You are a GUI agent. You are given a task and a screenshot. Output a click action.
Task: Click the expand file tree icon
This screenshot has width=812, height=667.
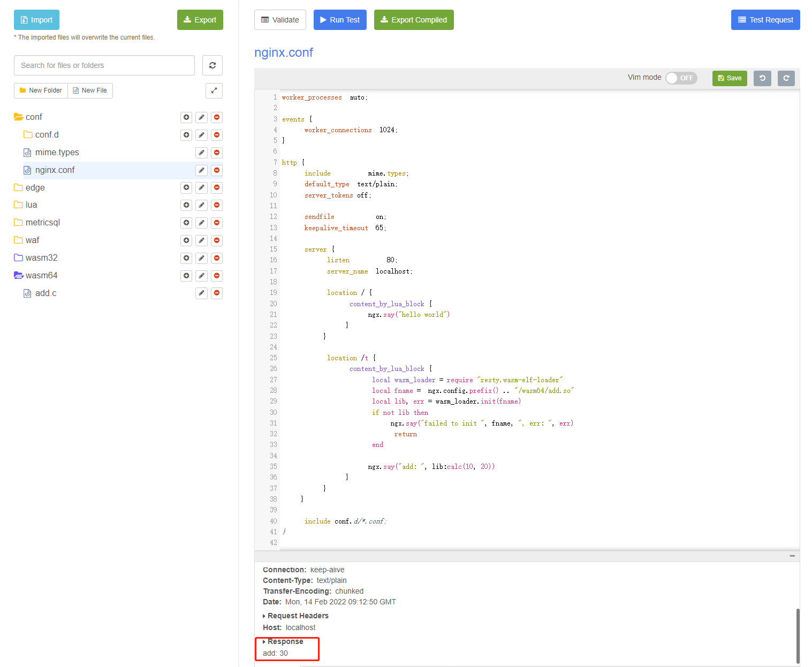[214, 90]
